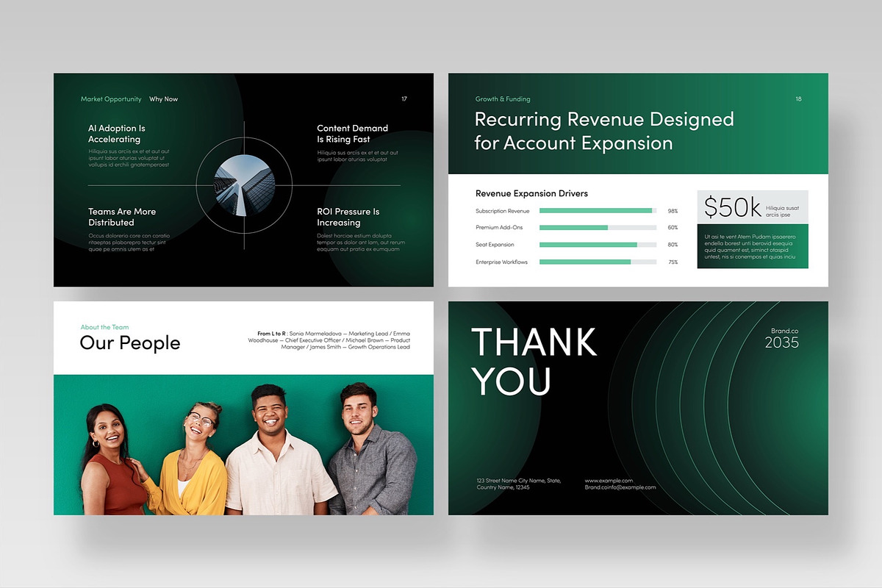Click the "Our People" heading
This screenshot has height=588, width=882.
pos(130,343)
